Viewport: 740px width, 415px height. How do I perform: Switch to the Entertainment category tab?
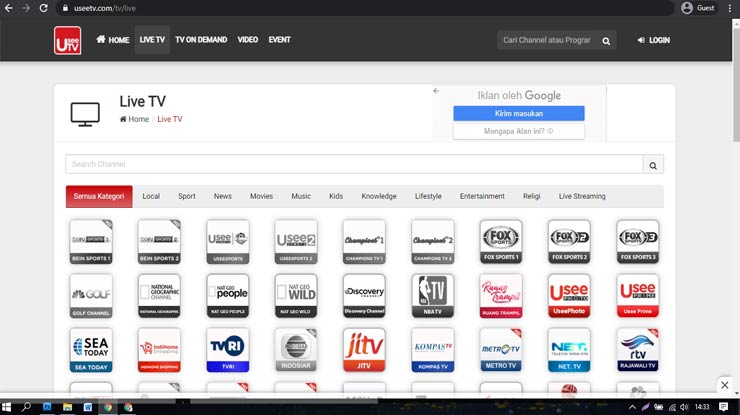click(482, 196)
